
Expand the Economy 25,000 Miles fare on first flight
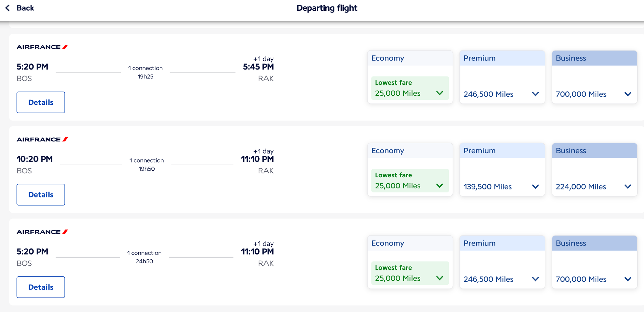(x=440, y=93)
